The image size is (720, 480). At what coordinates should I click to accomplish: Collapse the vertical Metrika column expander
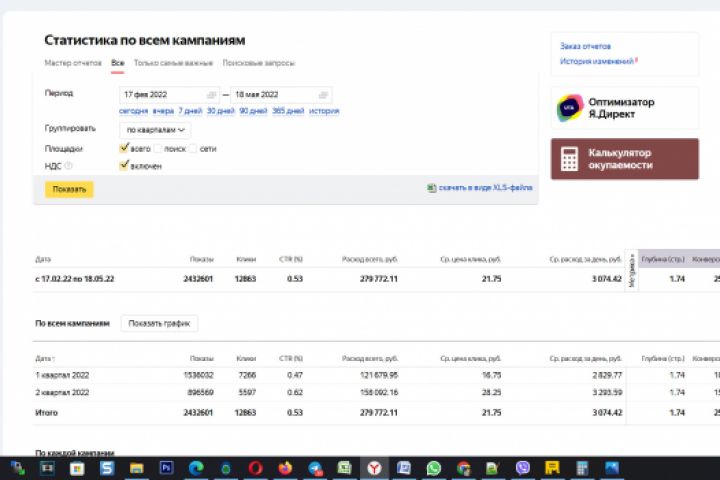(x=632, y=271)
